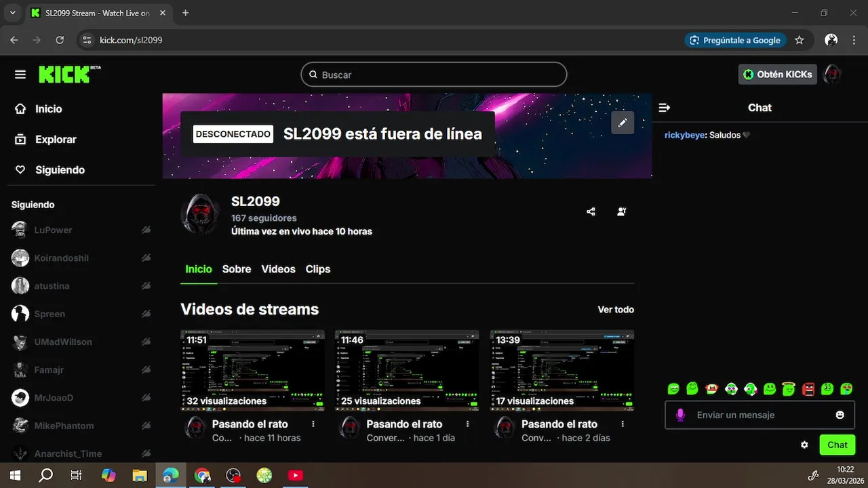868x488 pixels.
Task: Switch to the Sobre tab
Action: [x=237, y=269]
